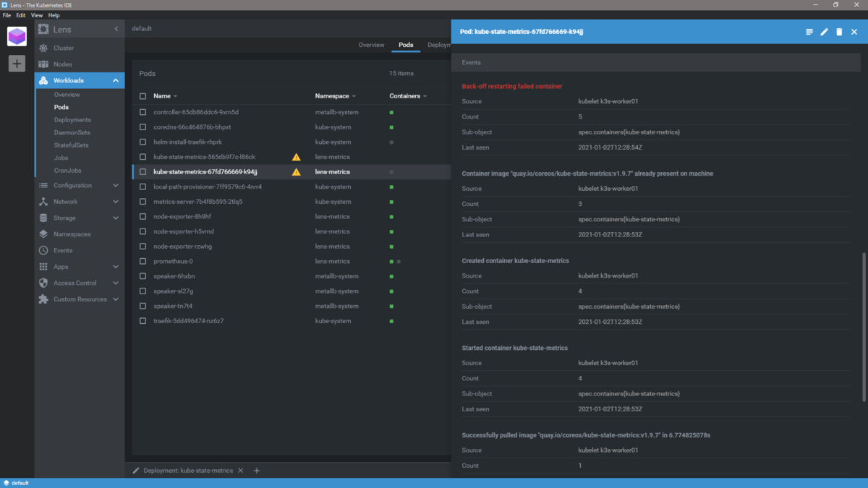Expand the Access Control section chevron
Image resolution: width=868 pixels, height=488 pixels.
(116, 283)
